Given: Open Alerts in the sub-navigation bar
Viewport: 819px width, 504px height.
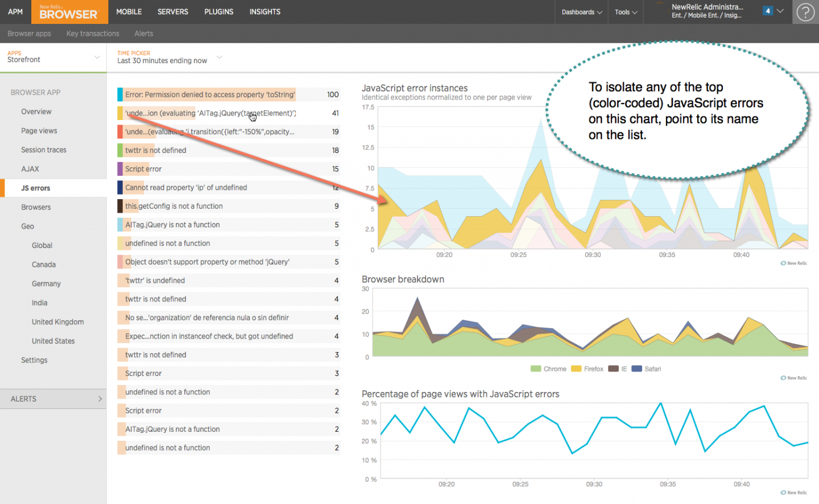Looking at the screenshot, I should (144, 34).
